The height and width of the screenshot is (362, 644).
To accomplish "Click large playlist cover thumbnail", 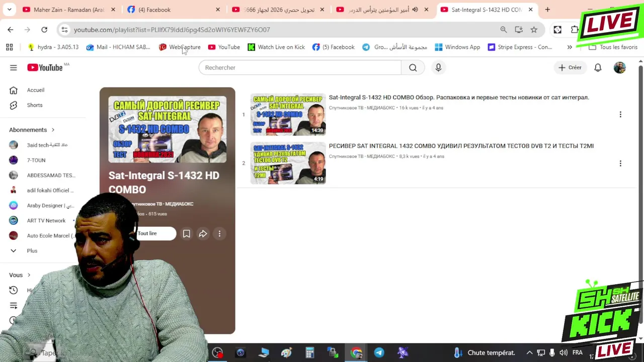I will [x=168, y=129].
